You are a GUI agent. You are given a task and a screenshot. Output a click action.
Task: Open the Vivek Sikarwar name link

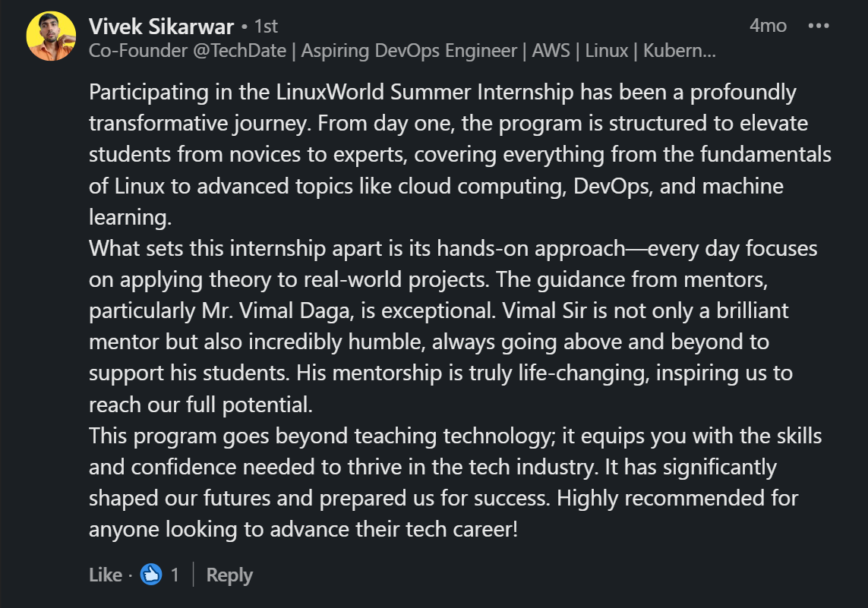[161, 26]
